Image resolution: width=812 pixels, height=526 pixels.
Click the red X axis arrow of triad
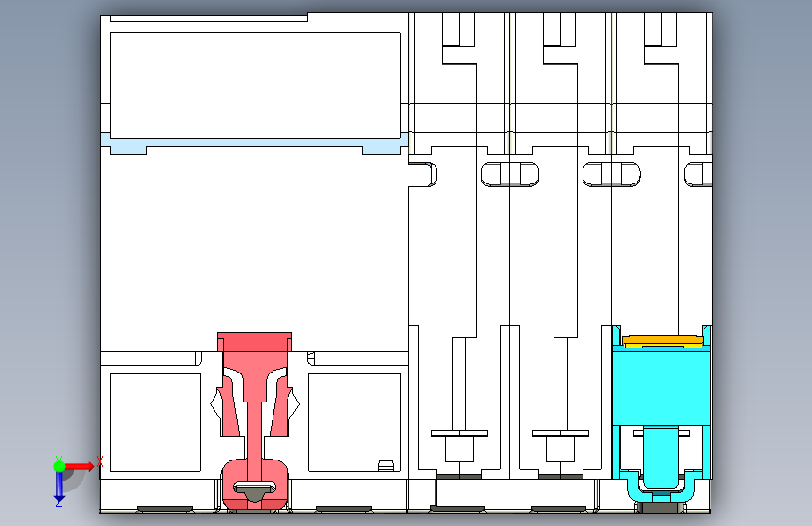pyautogui.click(x=80, y=466)
